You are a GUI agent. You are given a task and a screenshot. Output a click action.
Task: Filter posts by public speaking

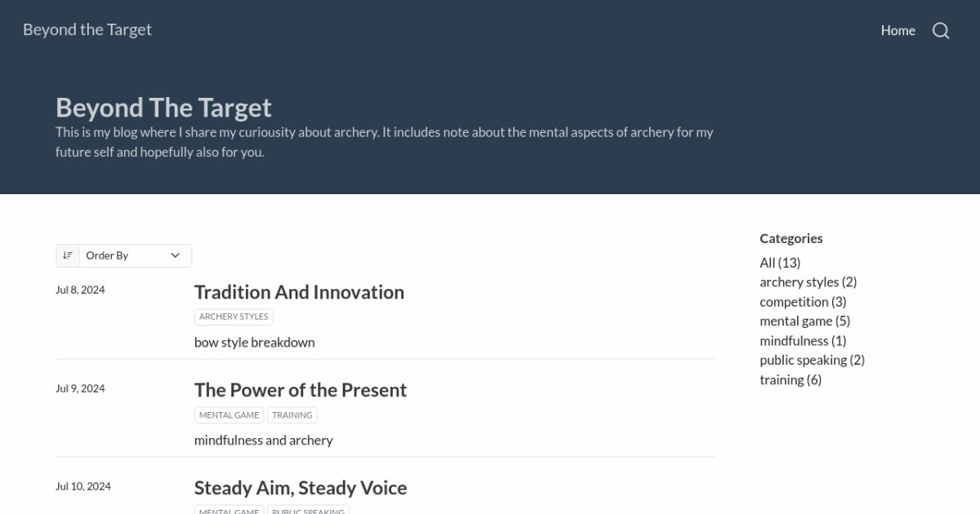pyautogui.click(x=812, y=360)
